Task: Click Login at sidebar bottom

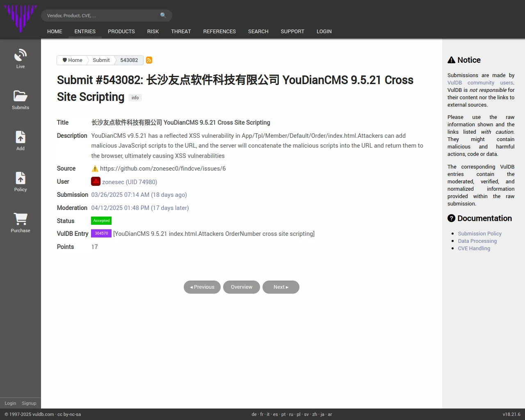Action: [x=10, y=403]
